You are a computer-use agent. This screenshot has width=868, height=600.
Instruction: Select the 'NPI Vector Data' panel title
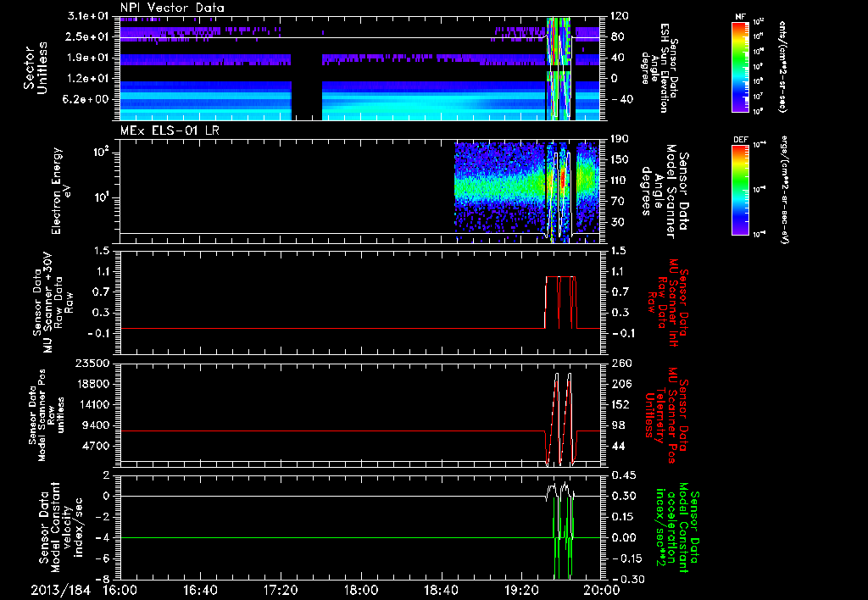point(173,8)
